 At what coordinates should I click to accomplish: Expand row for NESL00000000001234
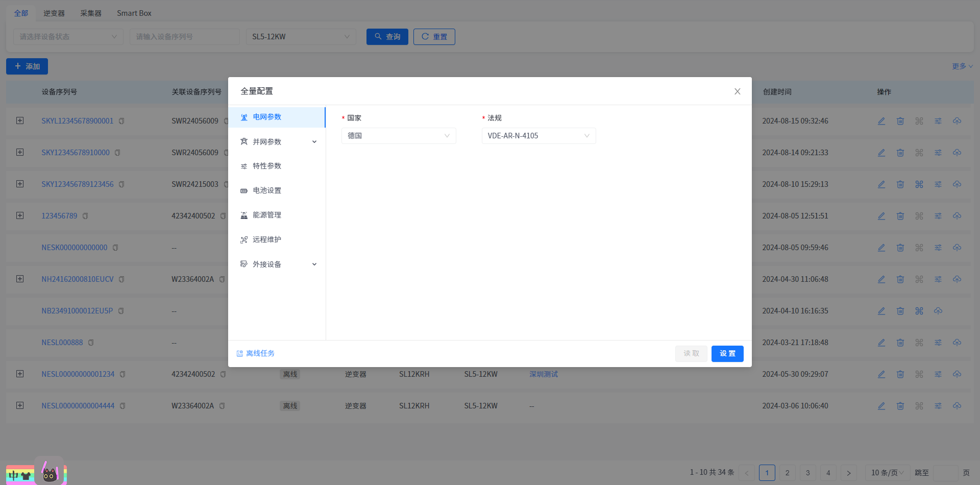[20, 374]
